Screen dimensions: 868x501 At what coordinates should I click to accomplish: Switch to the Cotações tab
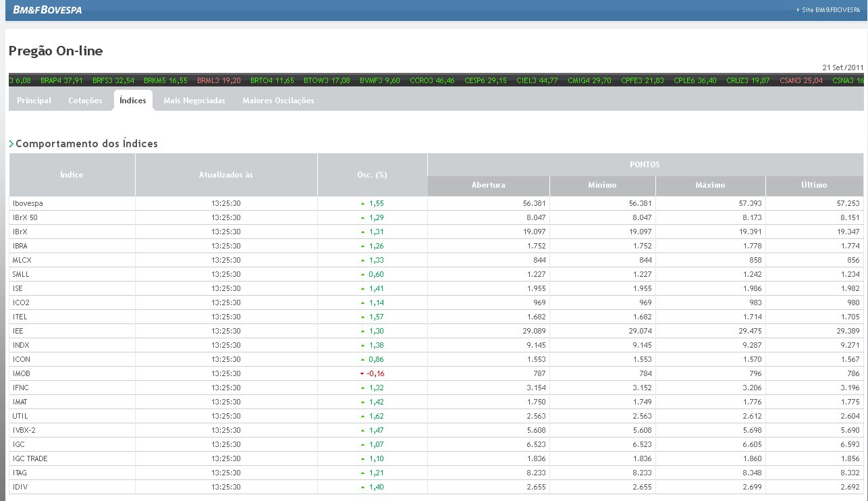[85, 101]
